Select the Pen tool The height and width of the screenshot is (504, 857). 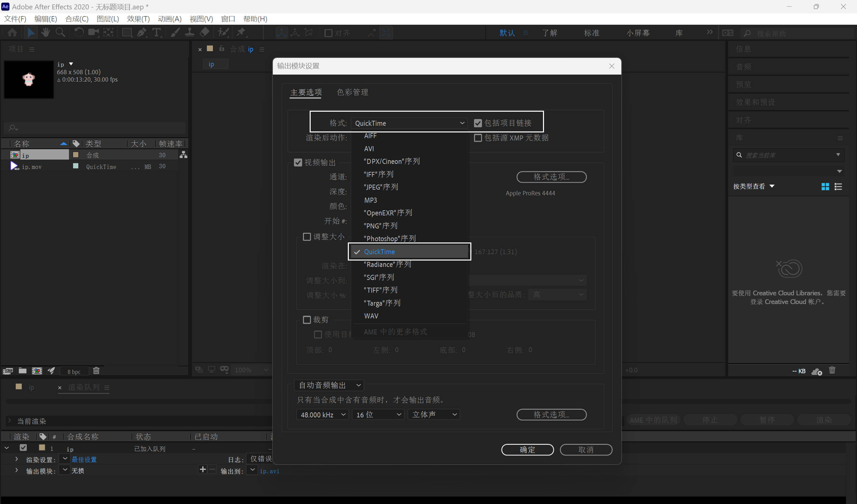[142, 33]
